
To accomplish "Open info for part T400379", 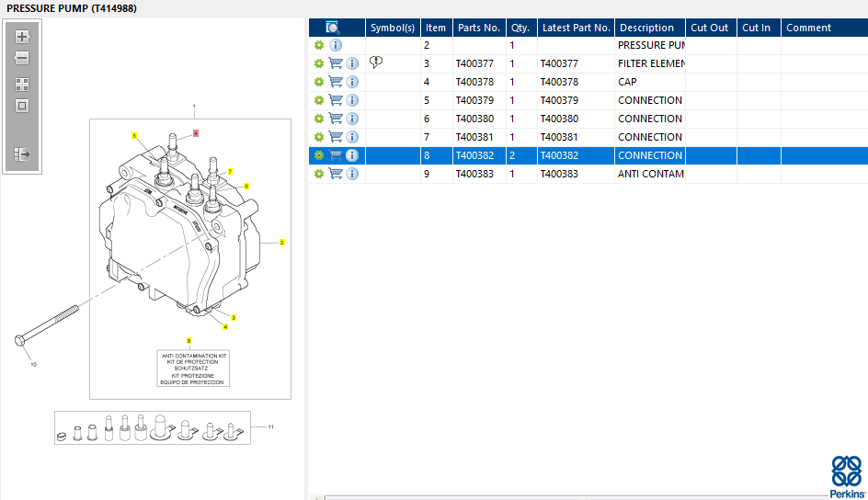I will (352, 100).
